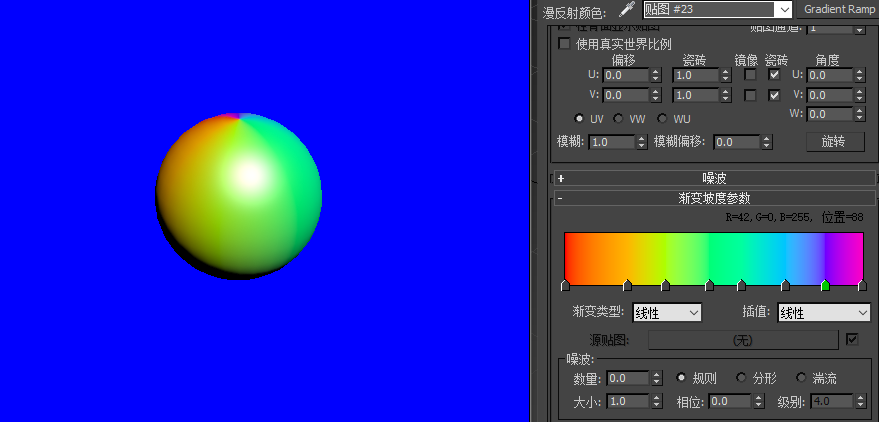The height and width of the screenshot is (422, 879).
Task: Open the 插值 interpolation dropdown
Action: click(824, 313)
